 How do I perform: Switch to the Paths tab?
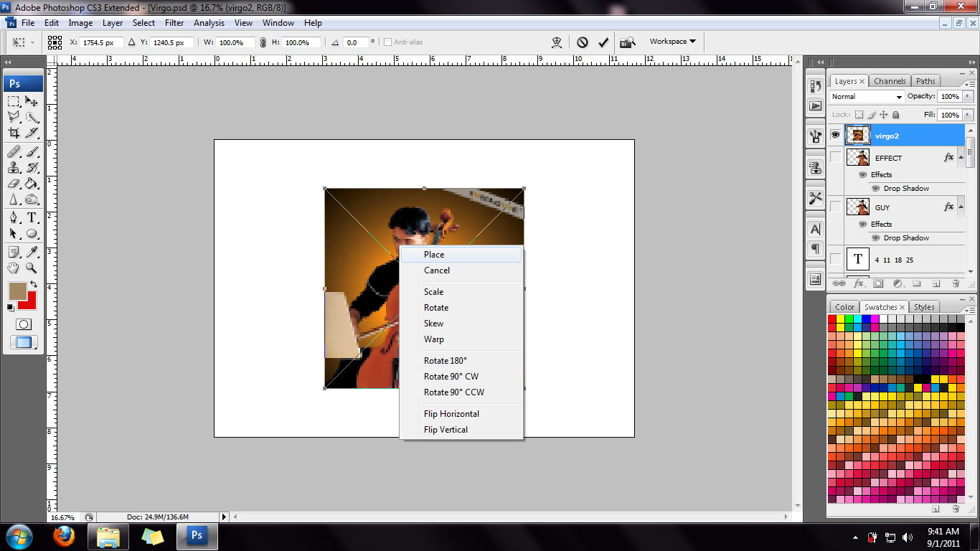point(925,81)
